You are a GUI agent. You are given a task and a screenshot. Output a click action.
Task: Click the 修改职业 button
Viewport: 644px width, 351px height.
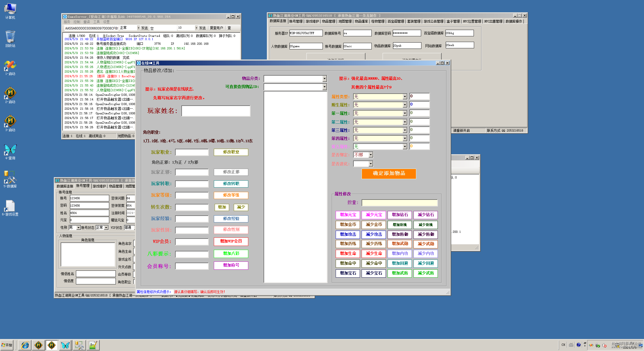[231, 152]
